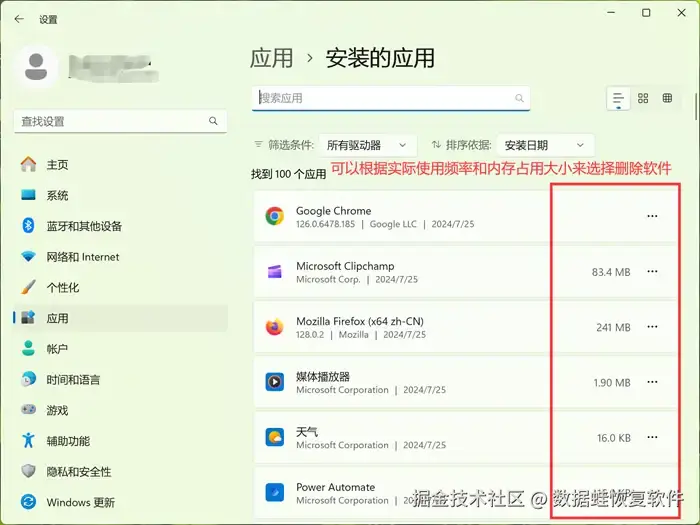Viewport: 700px width, 525px height.
Task: Open 辅助功能 settings
Action: click(x=121, y=441)
